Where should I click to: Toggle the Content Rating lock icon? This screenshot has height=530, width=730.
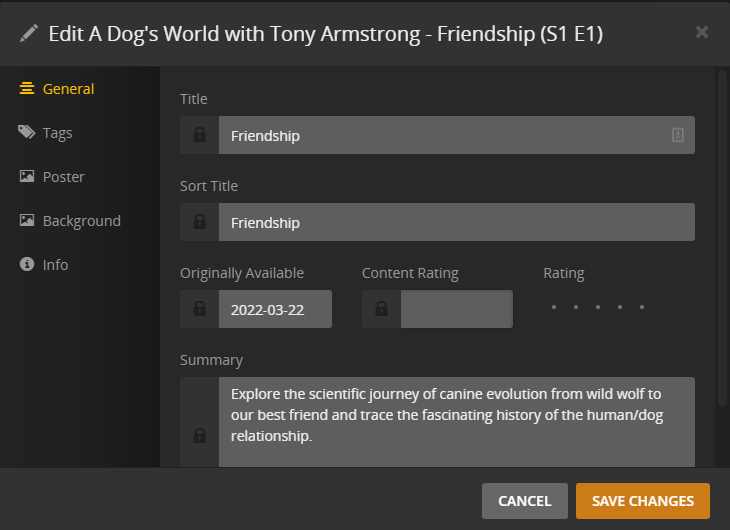tap(381, 309)
